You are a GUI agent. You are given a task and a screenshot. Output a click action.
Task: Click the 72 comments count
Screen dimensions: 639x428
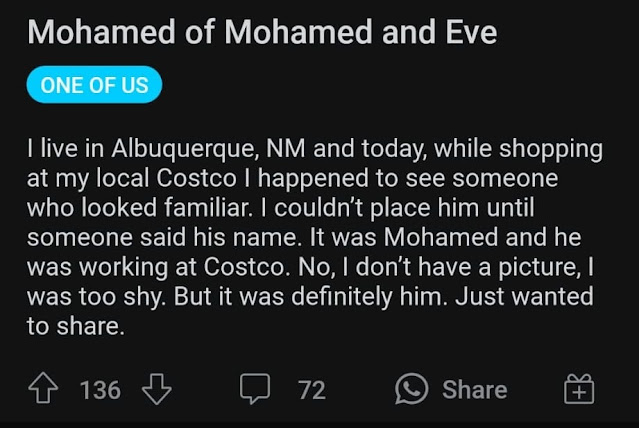click(x=312, y=389)
